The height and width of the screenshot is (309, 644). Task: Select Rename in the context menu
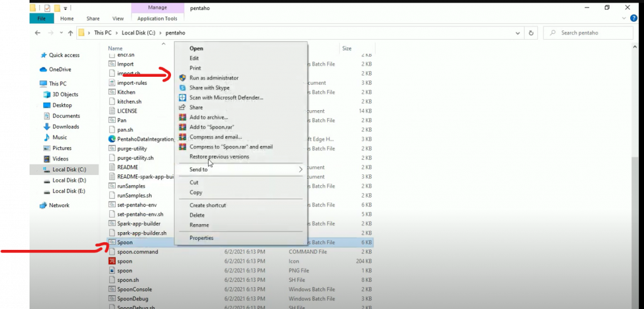[199, 225]
